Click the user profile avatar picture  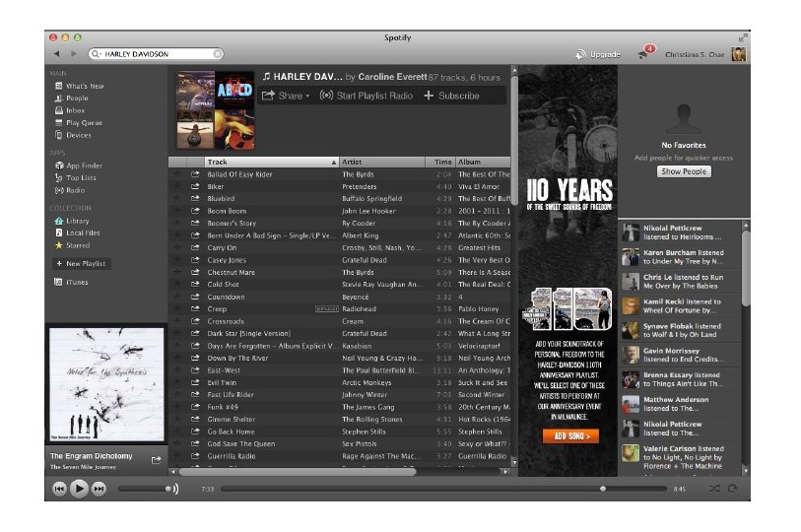pyautogui.click(x=738, y=54)
